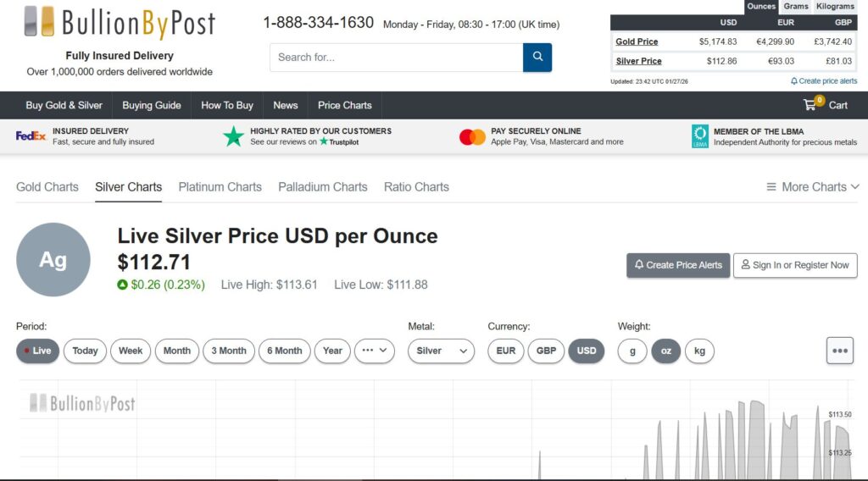Screen dimensions: 868x481
Task: Set weight unit to grams (g)
Action: tap(632, 351)
